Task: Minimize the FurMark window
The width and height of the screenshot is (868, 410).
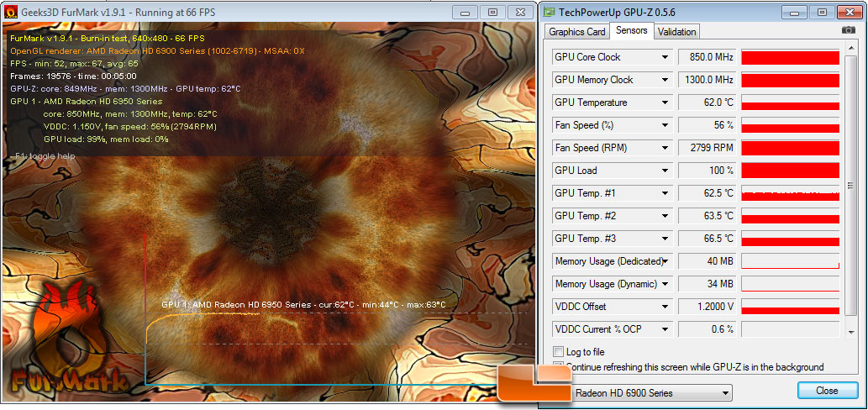Action: tap(466, 12)
